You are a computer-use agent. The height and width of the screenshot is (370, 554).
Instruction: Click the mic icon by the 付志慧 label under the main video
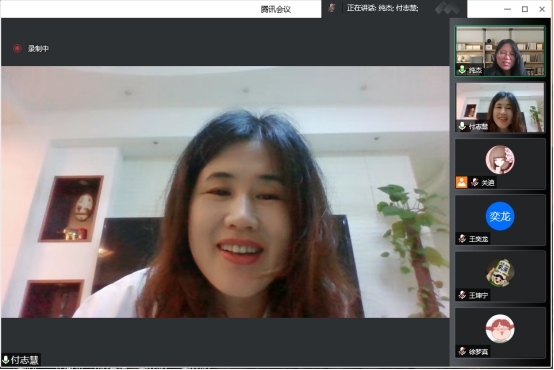click(6, 360)
